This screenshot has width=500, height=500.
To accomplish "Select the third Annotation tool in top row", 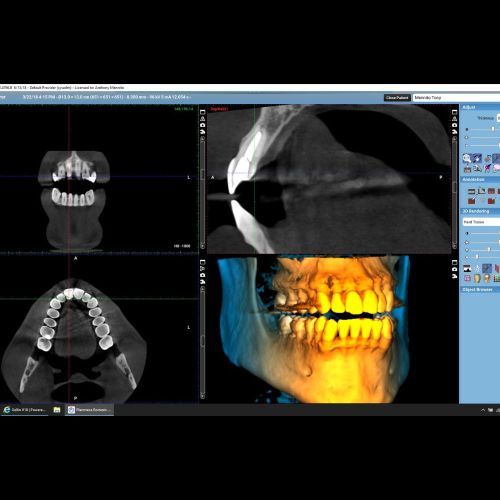I will click(x=491, y=191).
